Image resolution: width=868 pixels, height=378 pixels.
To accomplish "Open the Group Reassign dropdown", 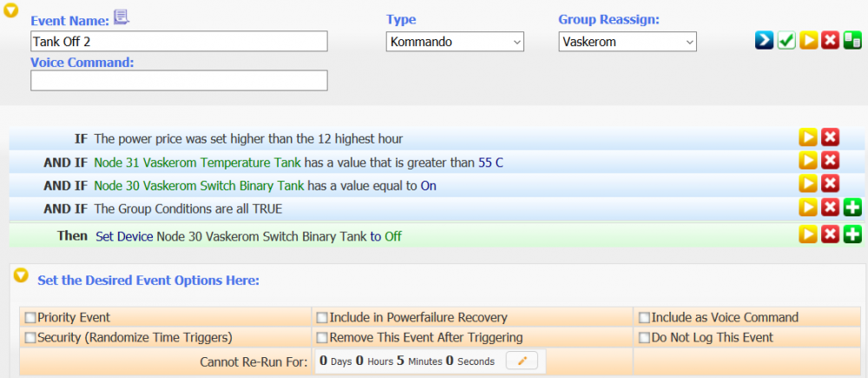I will tap(627, 42).
